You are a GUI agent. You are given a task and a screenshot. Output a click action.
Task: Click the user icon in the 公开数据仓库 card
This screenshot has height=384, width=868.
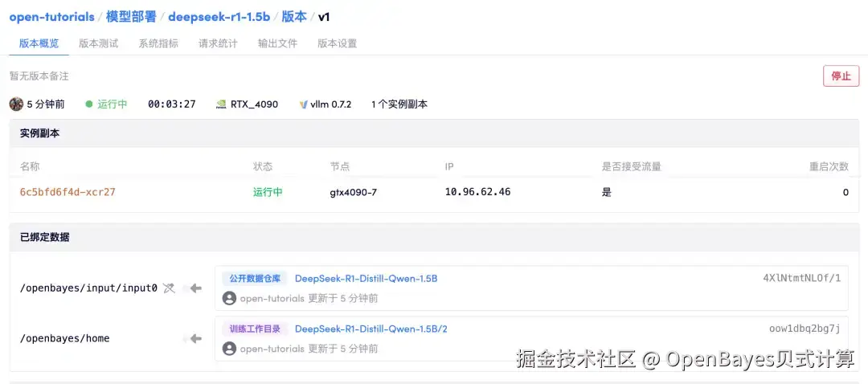229,298
